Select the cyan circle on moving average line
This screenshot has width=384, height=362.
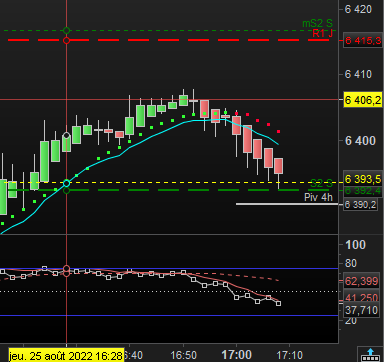point(66,183)
